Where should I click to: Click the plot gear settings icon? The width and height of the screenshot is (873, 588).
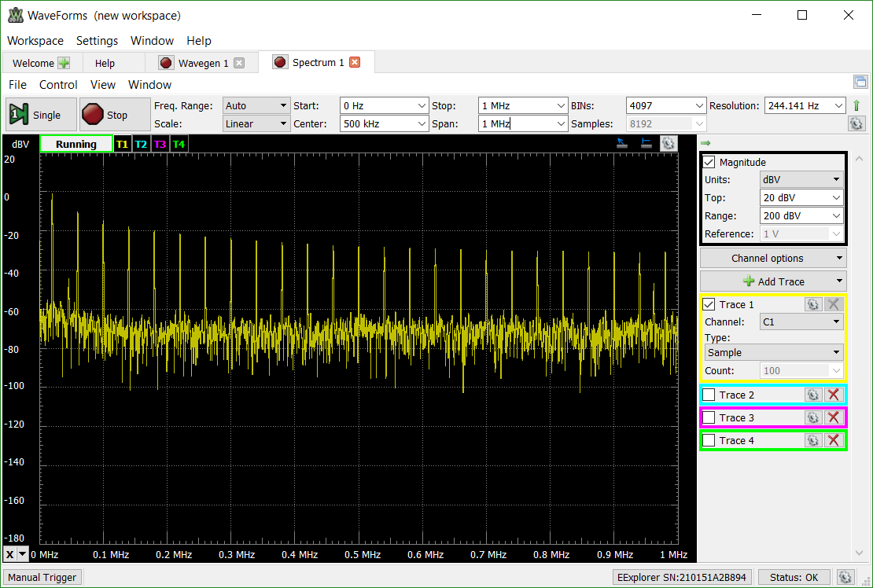tap(668, 144)
